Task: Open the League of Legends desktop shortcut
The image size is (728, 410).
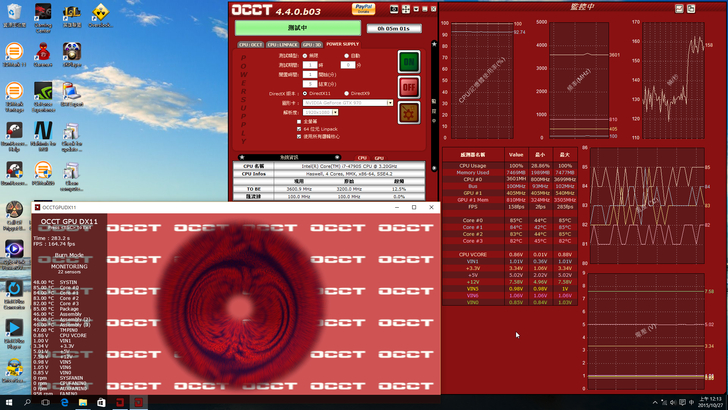Action: 72,15
